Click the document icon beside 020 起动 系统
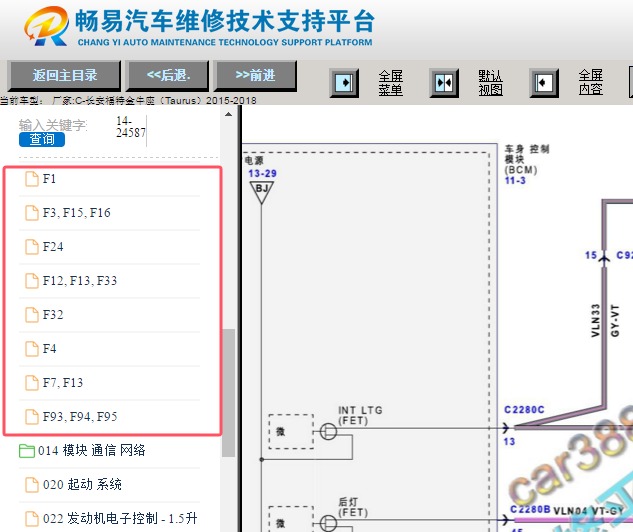The height and width of the screenshot is (532, 633). coord(32,485)
